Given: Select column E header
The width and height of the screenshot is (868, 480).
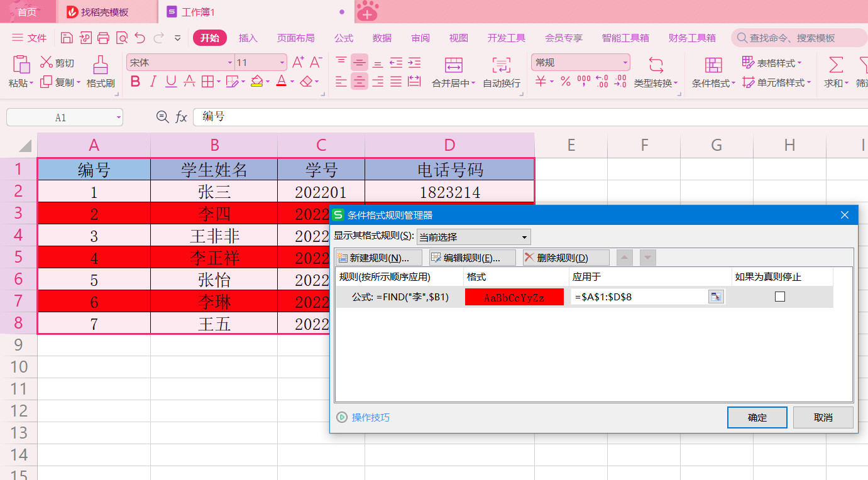Looking at the screenshot, I should point(571,145).
